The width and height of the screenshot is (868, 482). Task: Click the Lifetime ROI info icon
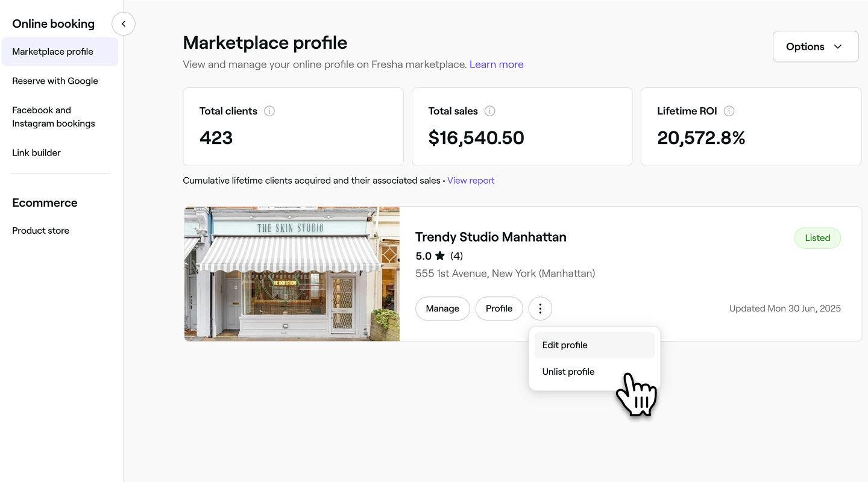729,111
